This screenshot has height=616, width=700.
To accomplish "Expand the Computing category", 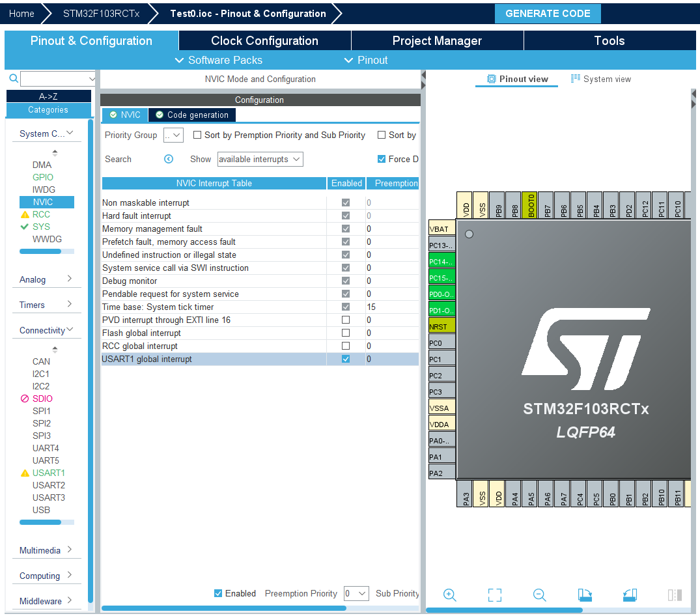I will pos(46,576).
